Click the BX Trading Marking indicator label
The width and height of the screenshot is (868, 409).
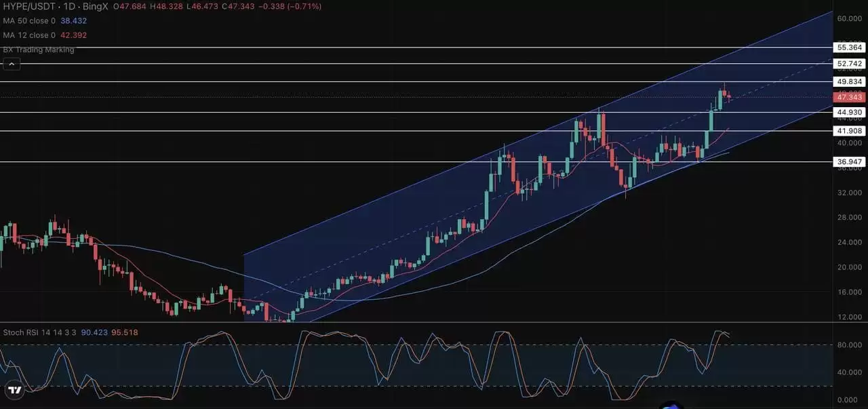point(39,50)
